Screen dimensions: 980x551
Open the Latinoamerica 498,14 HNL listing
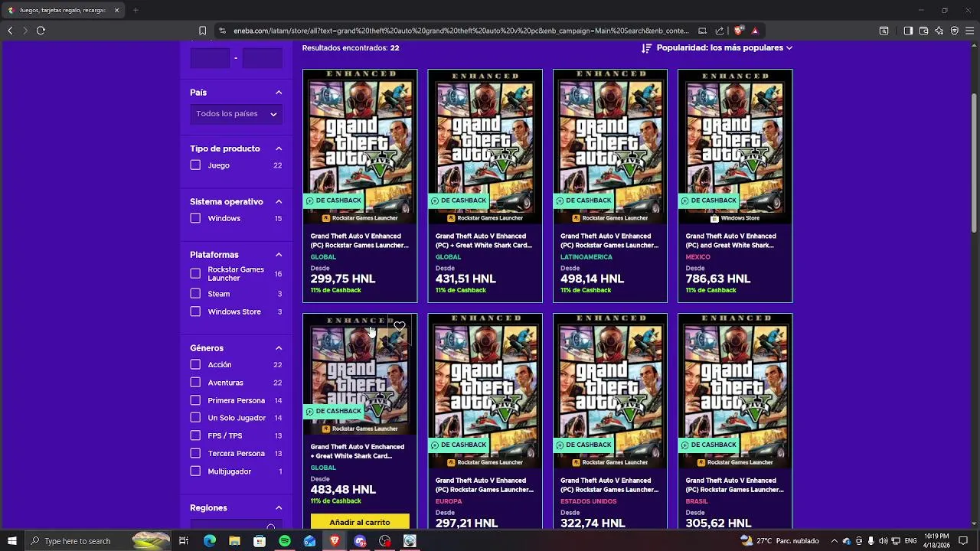tap(610, 186)
